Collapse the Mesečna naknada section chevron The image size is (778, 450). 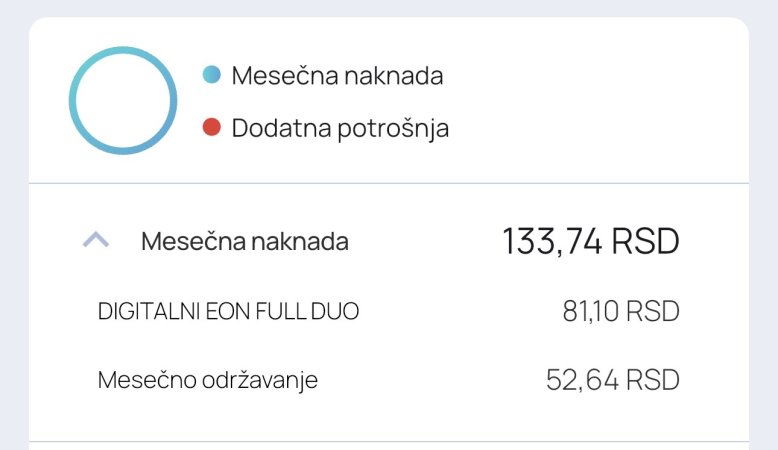[95, 241]
